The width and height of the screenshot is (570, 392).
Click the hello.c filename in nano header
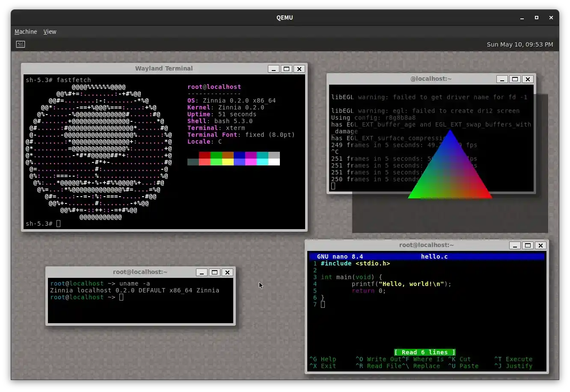[x=434, y=256]
